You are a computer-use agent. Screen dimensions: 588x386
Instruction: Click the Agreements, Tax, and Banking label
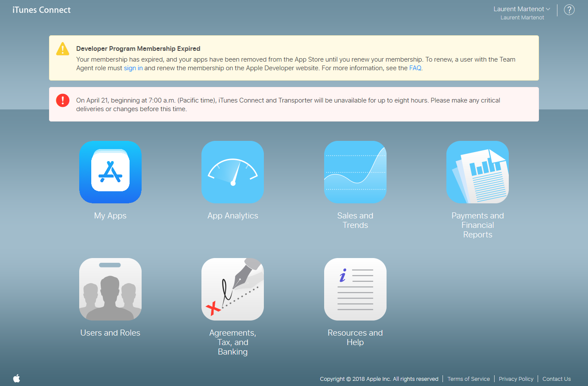coord(232,342)
